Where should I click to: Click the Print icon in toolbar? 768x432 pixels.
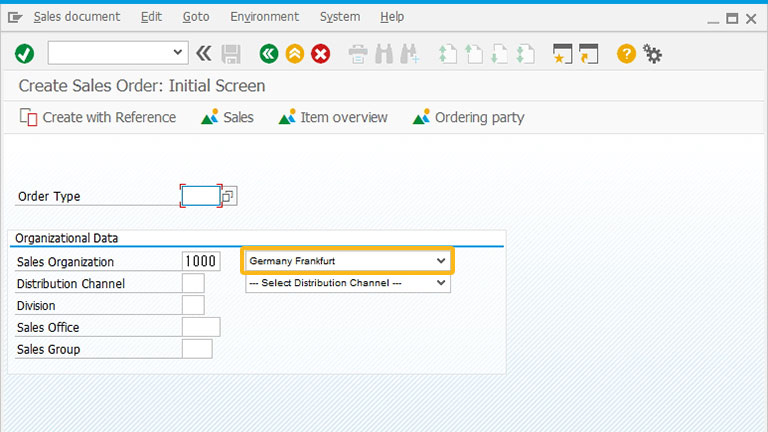tap(358, 54)
